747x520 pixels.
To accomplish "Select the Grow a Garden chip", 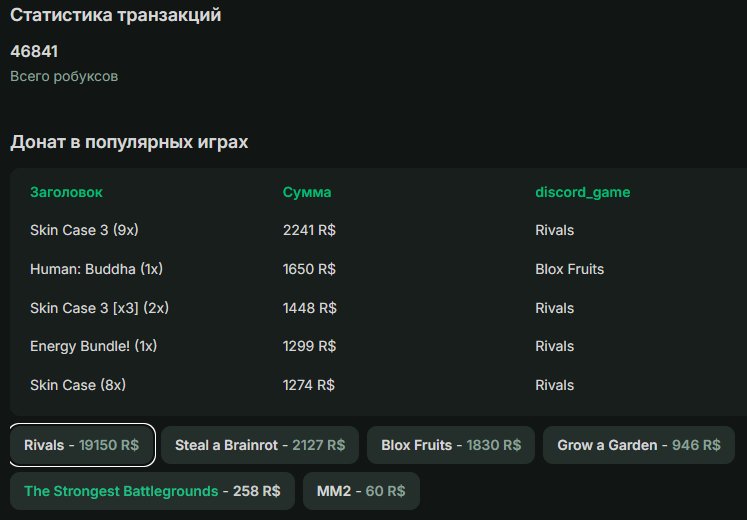I will 639,445.
